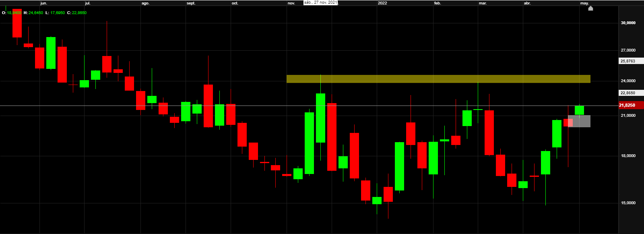Click the ago. label on time axis
The height and width of the screenshot is (234, 644).
145,3
